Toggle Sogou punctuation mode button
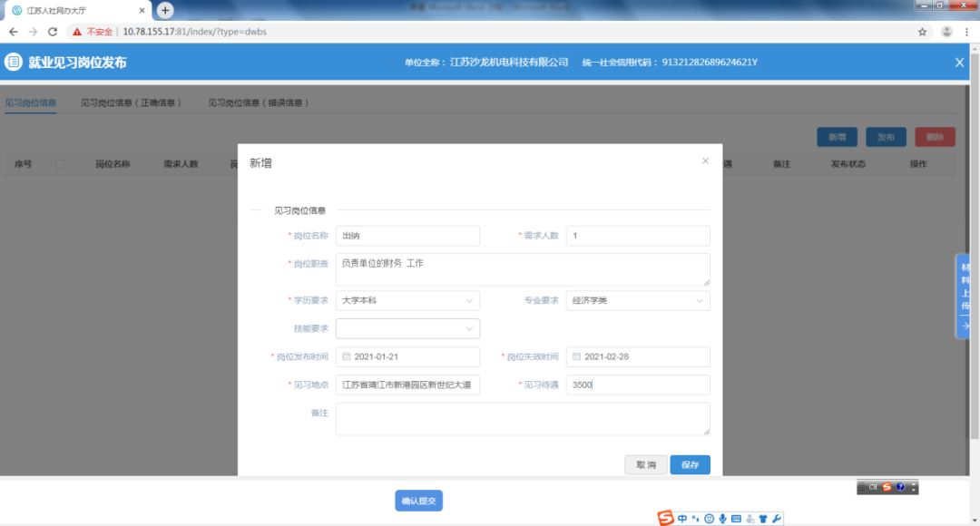The image size is (980, 526). [696, 519]
